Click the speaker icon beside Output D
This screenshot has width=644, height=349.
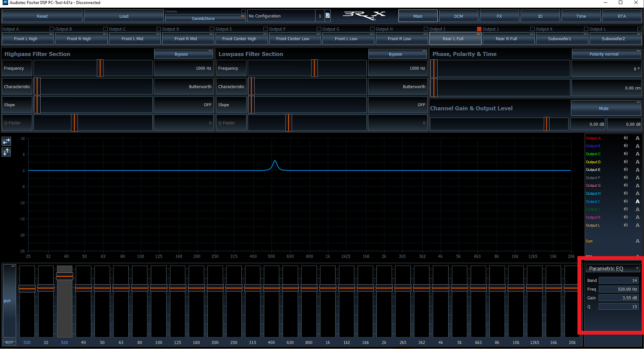pyautogui.click(x=625, y=162)
